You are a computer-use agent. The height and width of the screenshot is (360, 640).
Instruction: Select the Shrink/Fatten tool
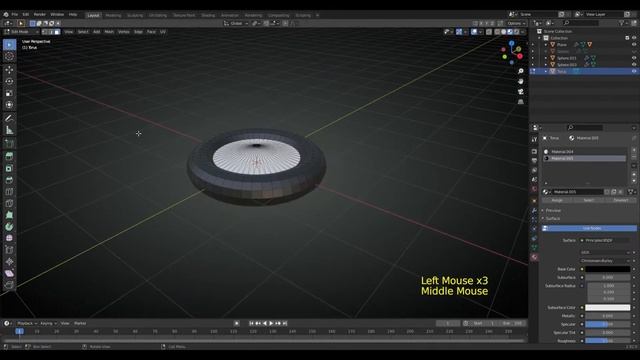pos(9,262)
